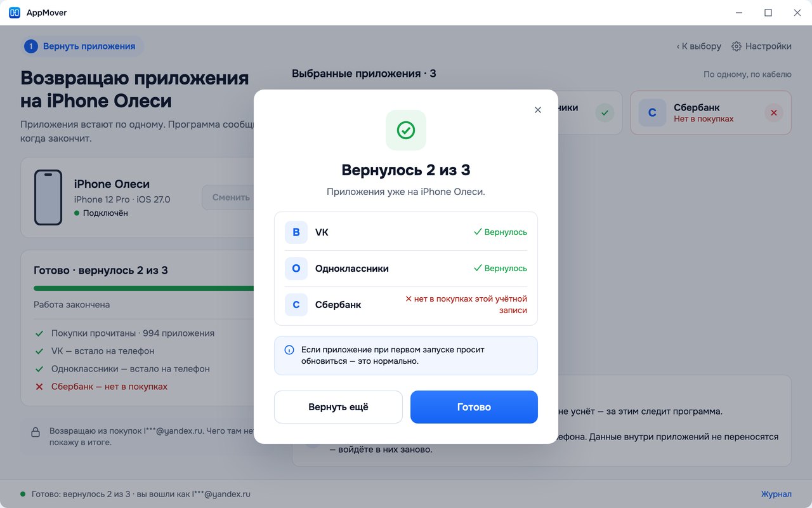Click the 'Работа закончена' label
The image size is (812, 508).
[x=72, y=305]
